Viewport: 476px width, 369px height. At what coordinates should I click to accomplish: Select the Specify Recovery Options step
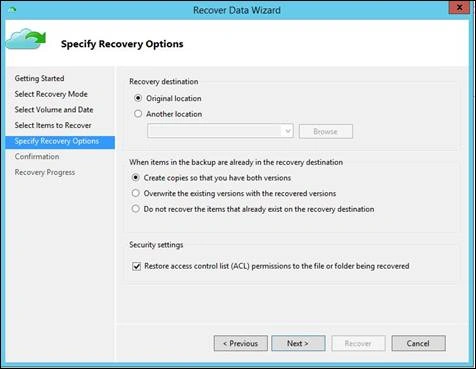[60, 142]
